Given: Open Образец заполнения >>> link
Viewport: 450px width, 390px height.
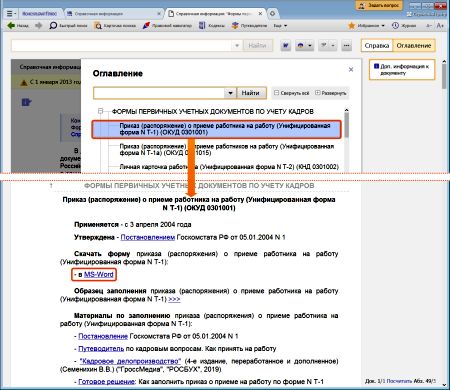Looking at the screenshot, I should [x=174, y=299].
